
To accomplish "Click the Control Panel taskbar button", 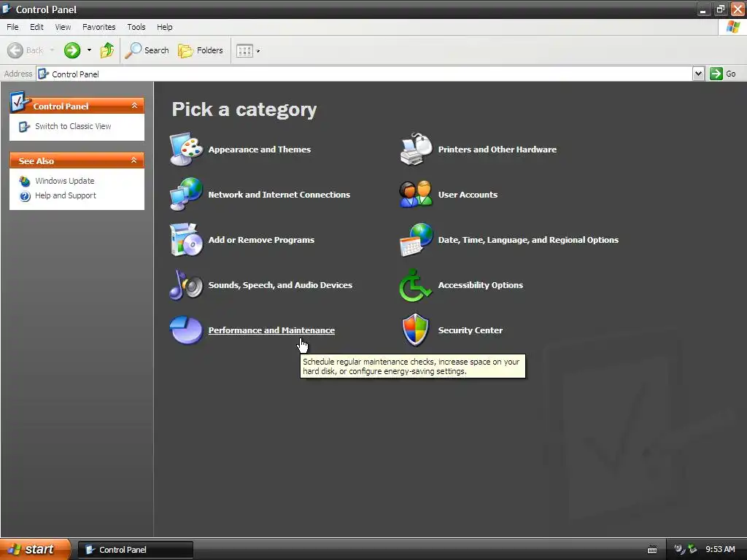I will pos(136,550).
